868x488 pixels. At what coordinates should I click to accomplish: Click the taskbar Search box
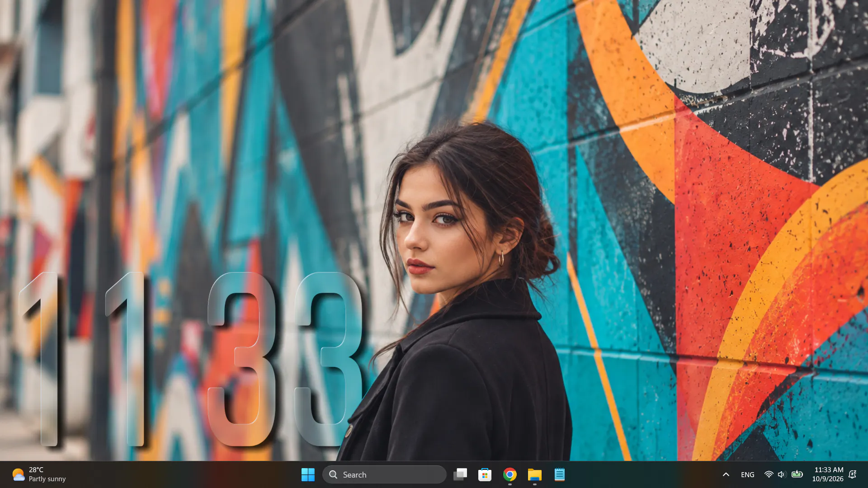[x=384, y=474]
